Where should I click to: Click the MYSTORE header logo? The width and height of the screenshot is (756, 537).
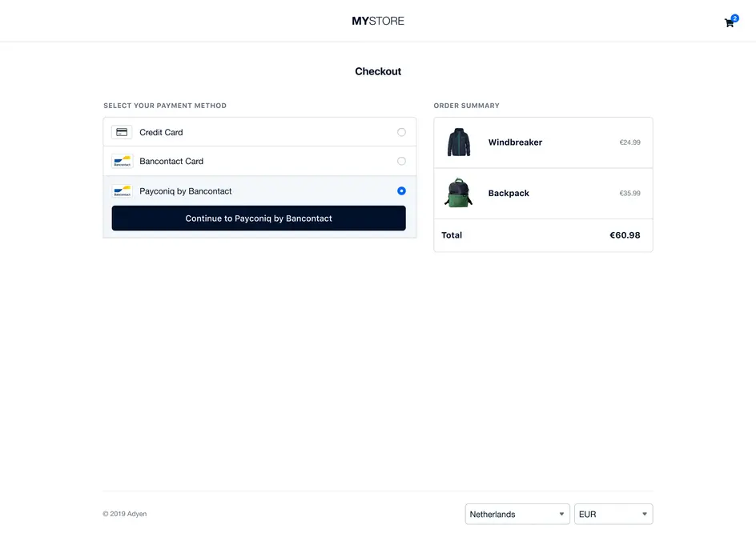tap(377, 21)
